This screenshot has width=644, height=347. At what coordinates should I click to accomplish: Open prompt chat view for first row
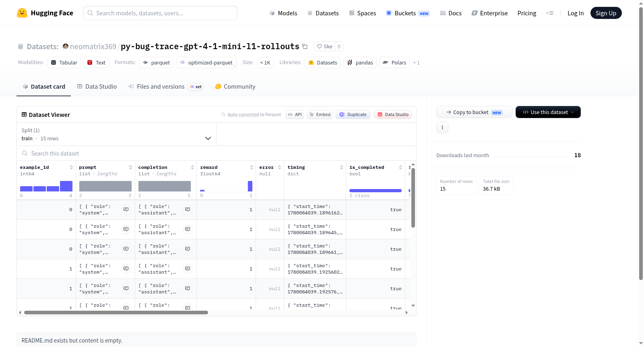pos(126,210)
